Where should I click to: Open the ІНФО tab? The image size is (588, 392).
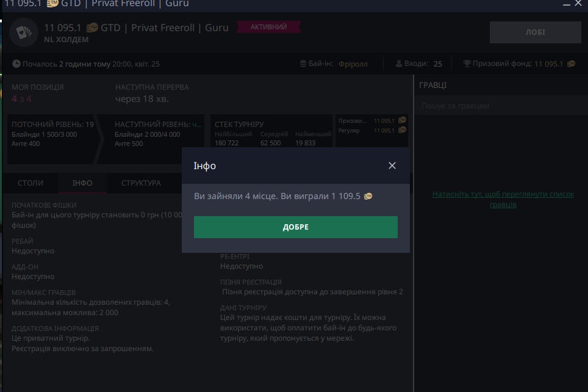[x=82, y=183]
